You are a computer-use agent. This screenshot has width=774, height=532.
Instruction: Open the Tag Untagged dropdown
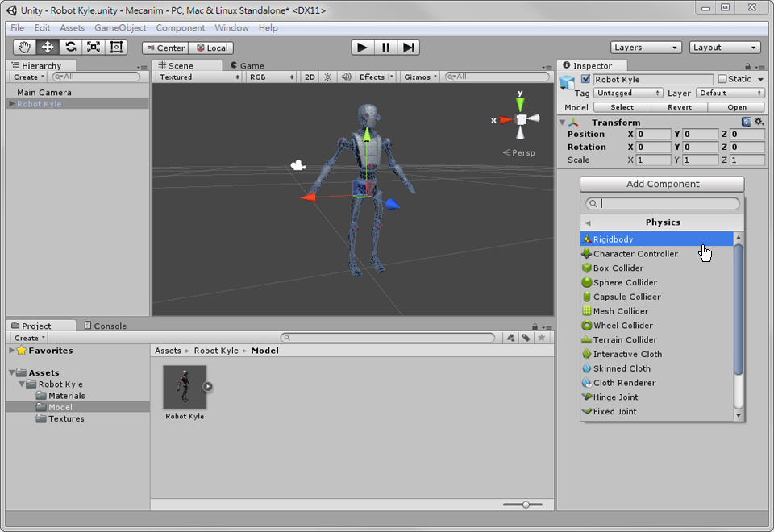(x=628, y=93)
